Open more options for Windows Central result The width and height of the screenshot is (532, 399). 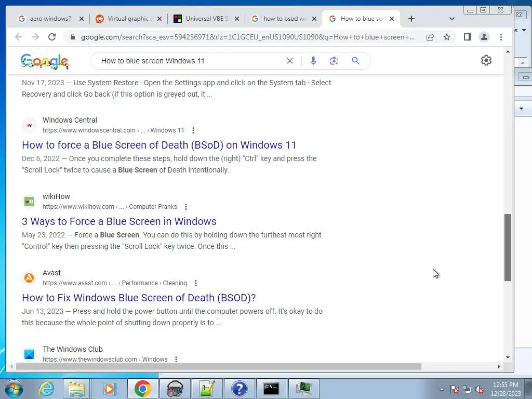pos(193,130)
